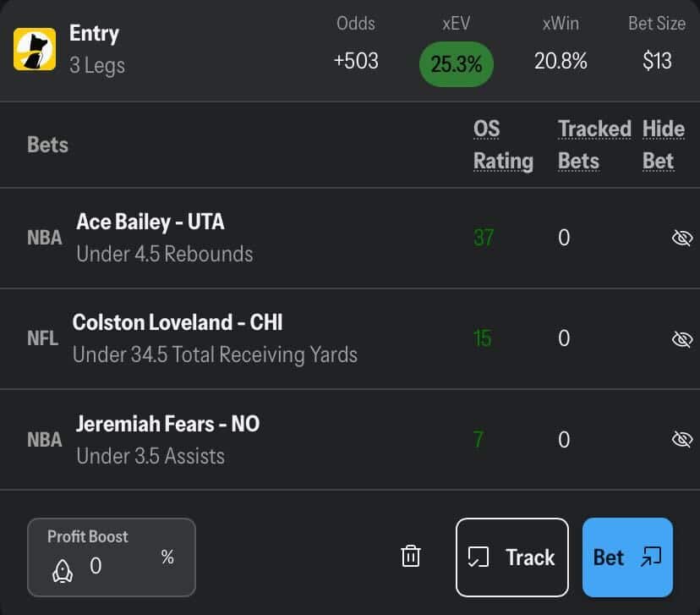
Task: Click the $13 bet size value
Action: (657, 61)
